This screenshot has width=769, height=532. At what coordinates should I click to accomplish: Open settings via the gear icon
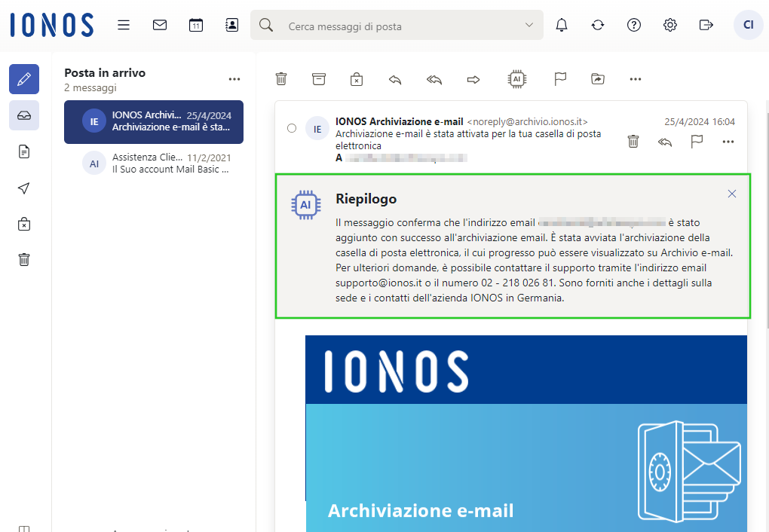tap(670, 25)
